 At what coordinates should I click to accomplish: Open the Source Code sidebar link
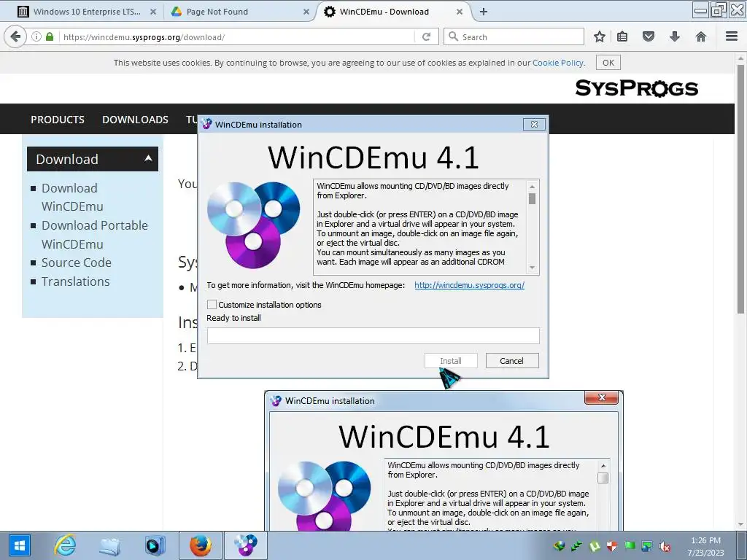(x=76, y=262)
